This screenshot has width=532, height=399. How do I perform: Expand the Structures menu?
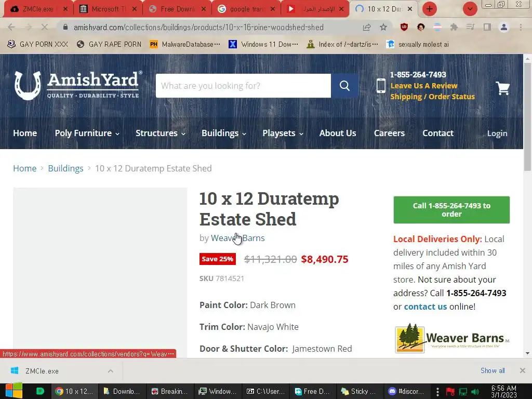click(161, 133)
